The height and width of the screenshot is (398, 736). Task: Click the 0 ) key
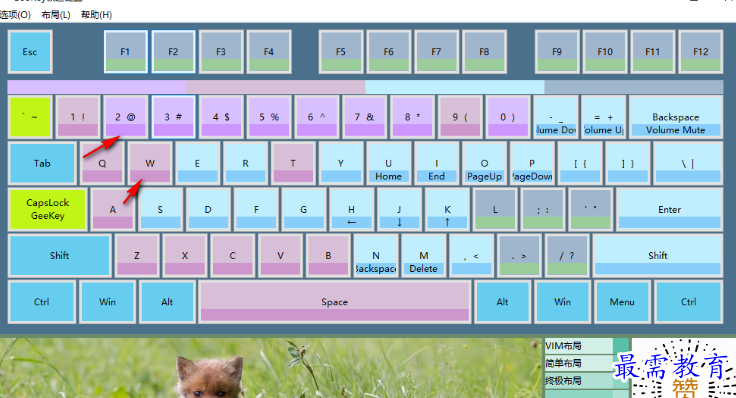tap(508, 117)
